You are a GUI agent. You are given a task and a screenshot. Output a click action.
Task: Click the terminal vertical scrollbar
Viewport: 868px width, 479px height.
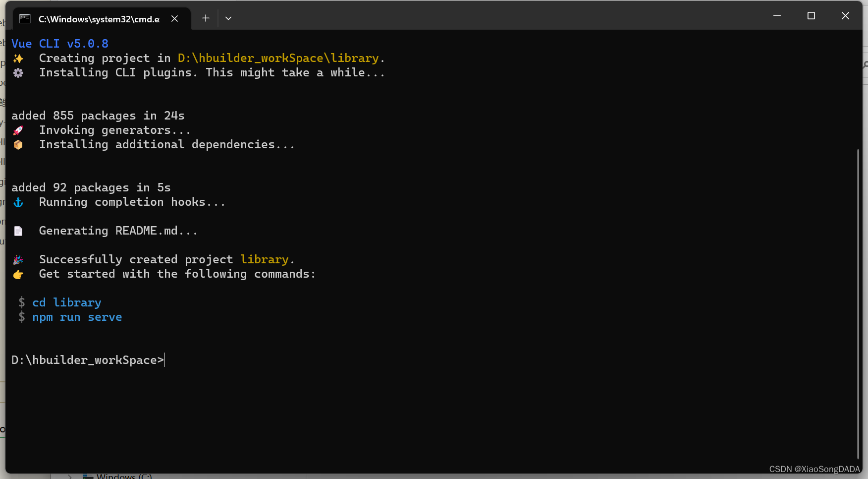[x=858, y=304]
